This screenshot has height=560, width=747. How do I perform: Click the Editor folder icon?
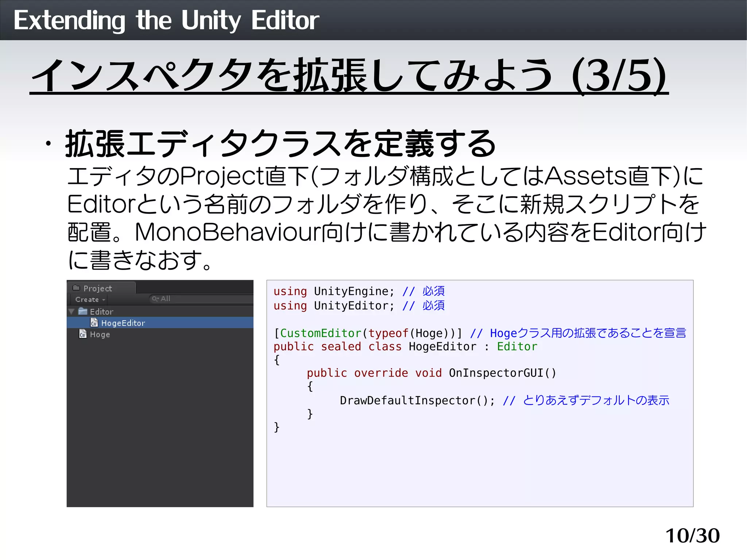click(x=83, y=311)
